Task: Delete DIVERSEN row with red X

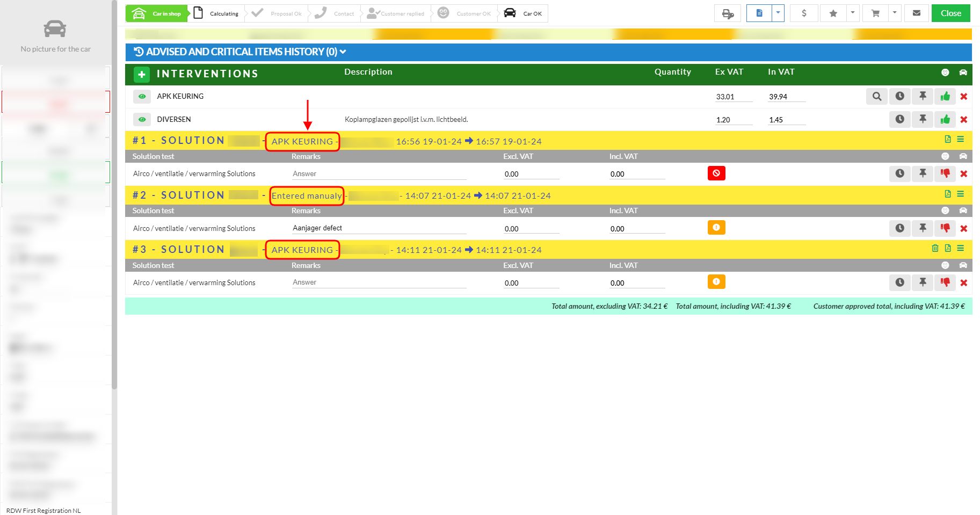Action: tap(964, 120)
